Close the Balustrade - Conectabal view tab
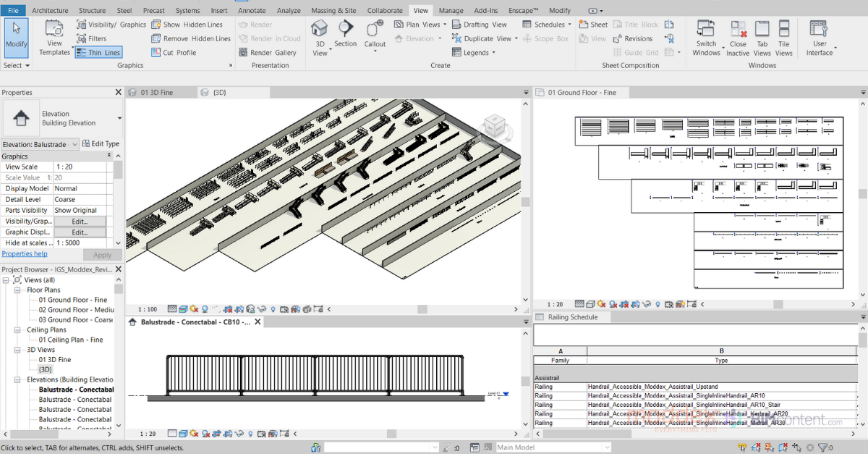 (259, 321)
